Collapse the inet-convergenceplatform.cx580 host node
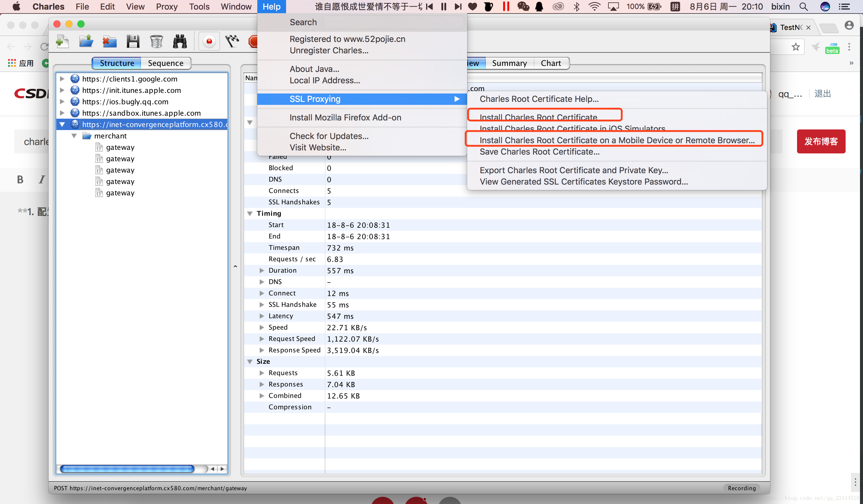Image resolution: width=863 pixels, height=504 pixels. 62,124
